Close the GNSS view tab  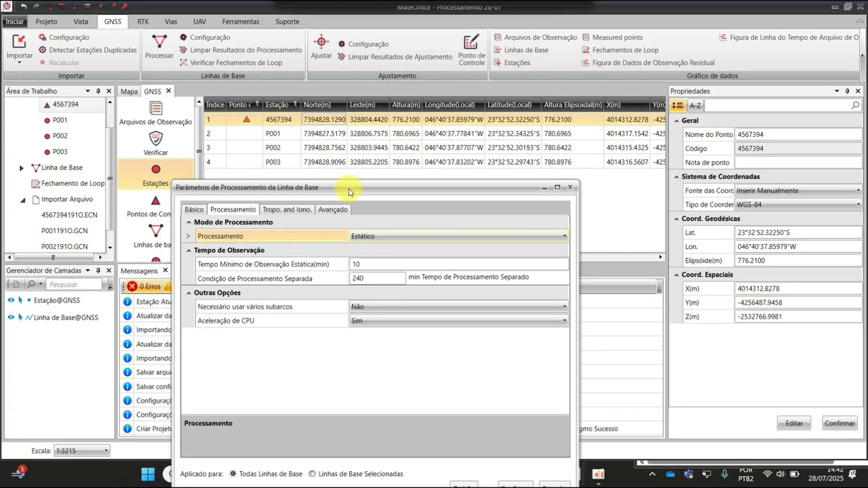[168, 91]
